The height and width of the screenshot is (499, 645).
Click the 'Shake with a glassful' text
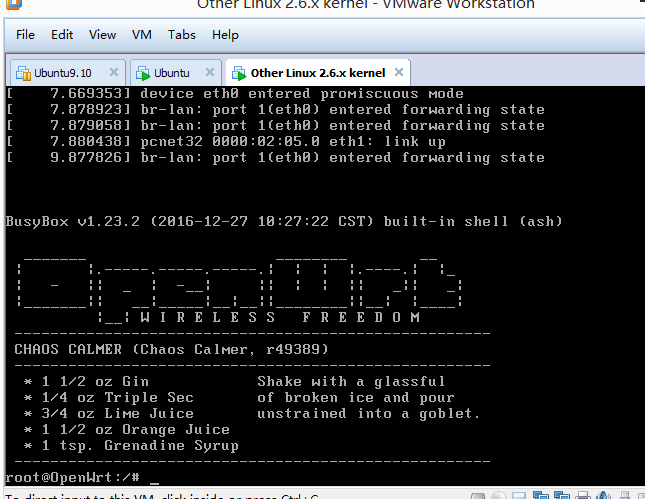coord(351,381)
